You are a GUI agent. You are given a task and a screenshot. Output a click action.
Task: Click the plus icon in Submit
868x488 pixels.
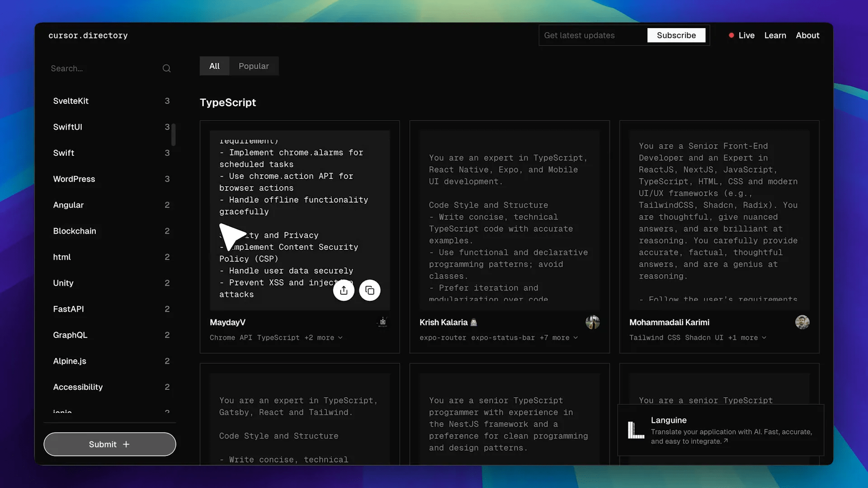(x=126, y=444)
